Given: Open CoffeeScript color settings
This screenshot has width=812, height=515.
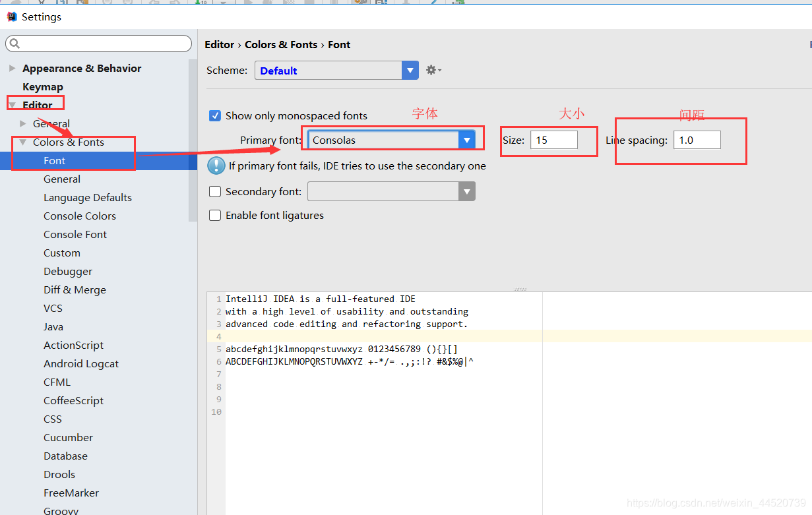Looking at the screenshot, I should [x=73, y=400].
